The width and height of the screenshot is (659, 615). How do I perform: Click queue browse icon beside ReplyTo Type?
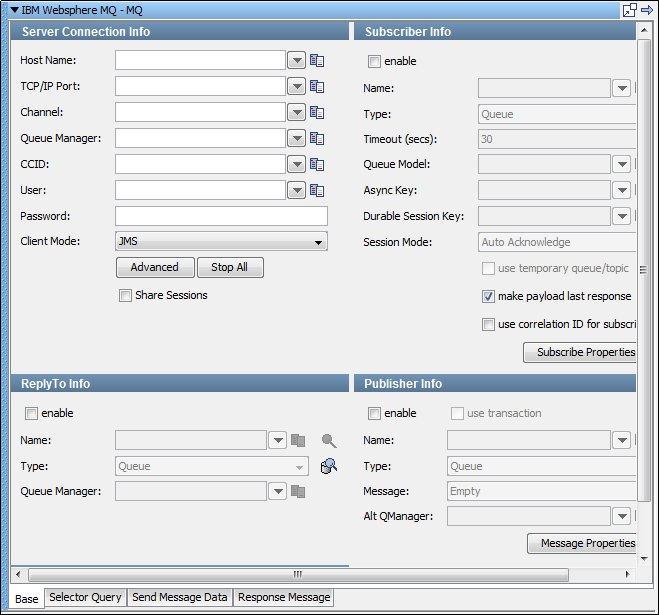329,466
